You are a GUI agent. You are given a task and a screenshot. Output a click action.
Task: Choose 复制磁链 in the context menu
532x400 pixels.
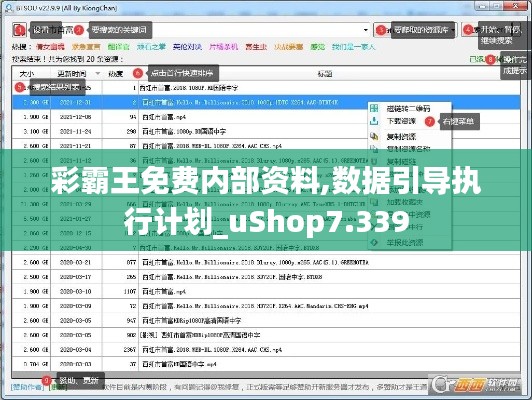[x=401, y=161]
